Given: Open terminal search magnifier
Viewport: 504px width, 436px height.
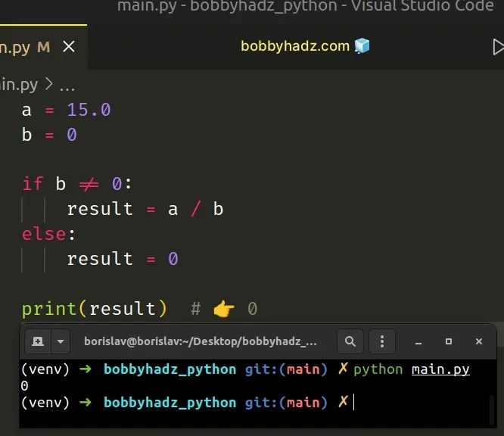Looking at the screenshot, I should click(x=350, y=341).
